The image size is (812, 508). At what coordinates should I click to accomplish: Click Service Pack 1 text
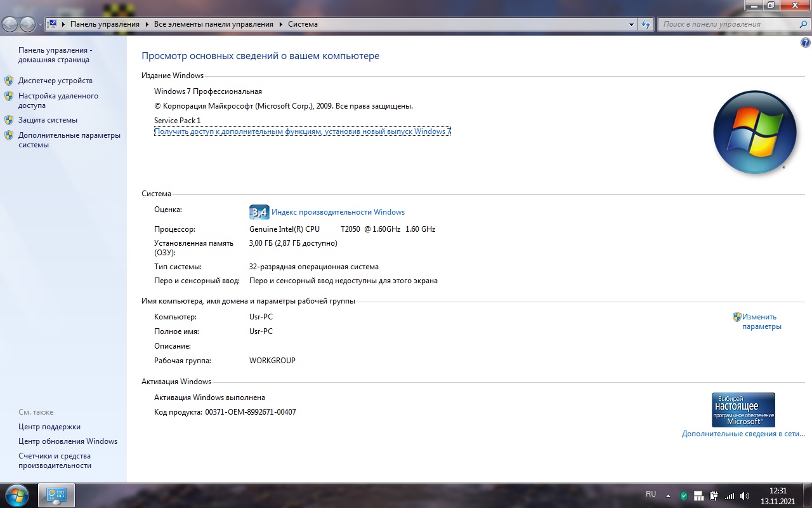pyautogui.click(x=177, y=121)
